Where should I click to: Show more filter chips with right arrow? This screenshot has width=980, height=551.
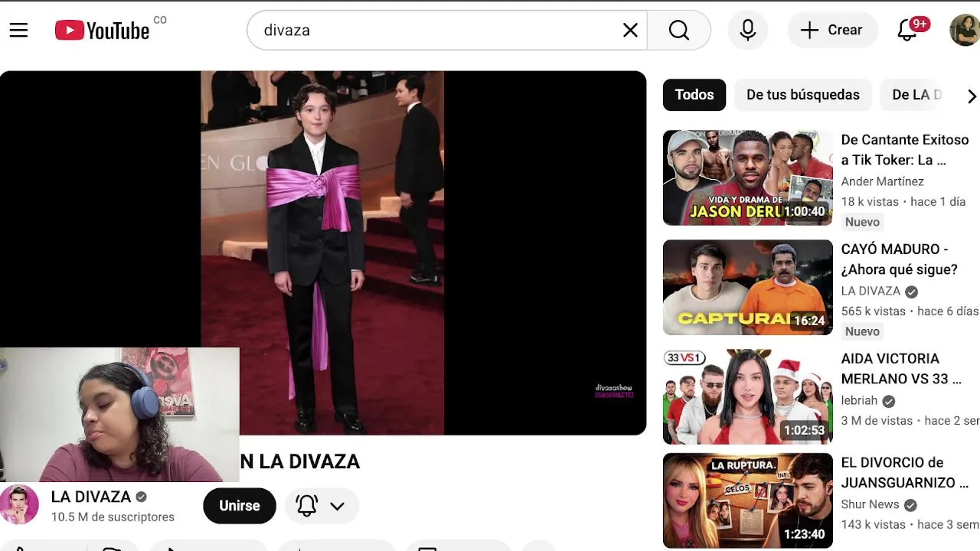pyautogui.click(x=972, y=96)
